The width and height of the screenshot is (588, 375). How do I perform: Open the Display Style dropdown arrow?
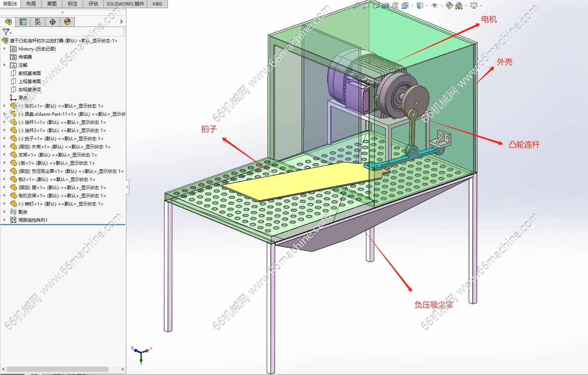tap(427, 6)
